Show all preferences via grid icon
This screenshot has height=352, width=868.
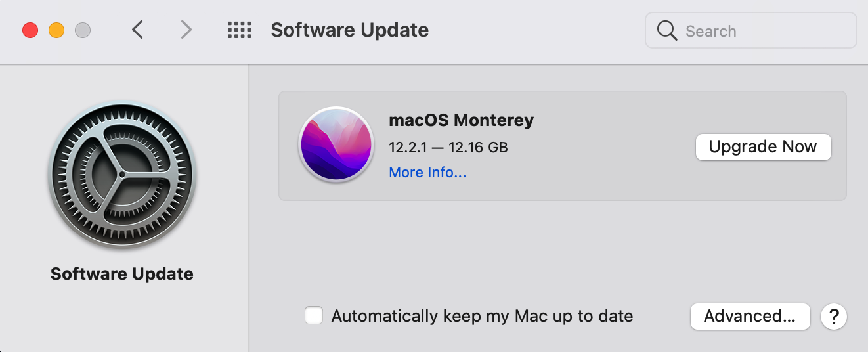(x=239, y=30)
